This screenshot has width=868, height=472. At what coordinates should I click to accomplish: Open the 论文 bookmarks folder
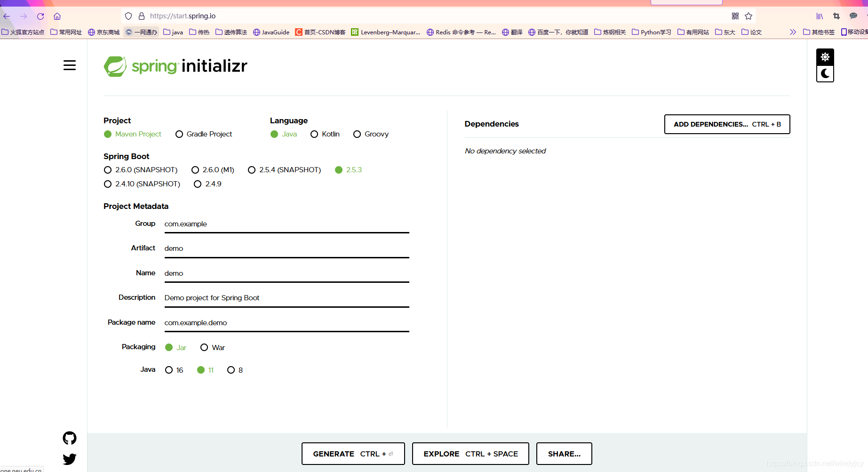coord(751,32)
